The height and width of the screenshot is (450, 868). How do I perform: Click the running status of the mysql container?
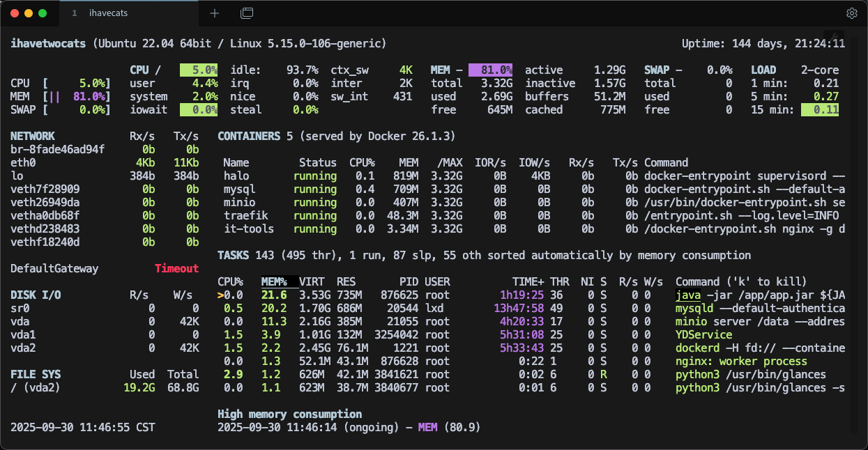point(314,189)
